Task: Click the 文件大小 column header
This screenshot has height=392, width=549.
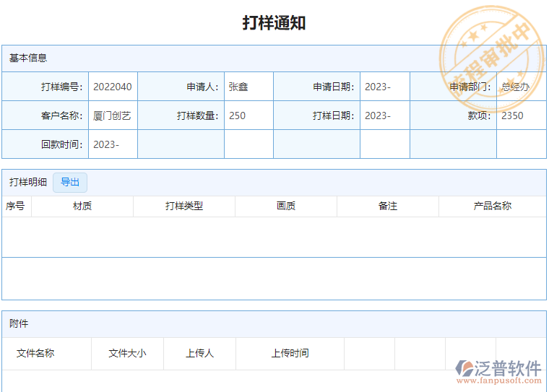Action: 127,354
